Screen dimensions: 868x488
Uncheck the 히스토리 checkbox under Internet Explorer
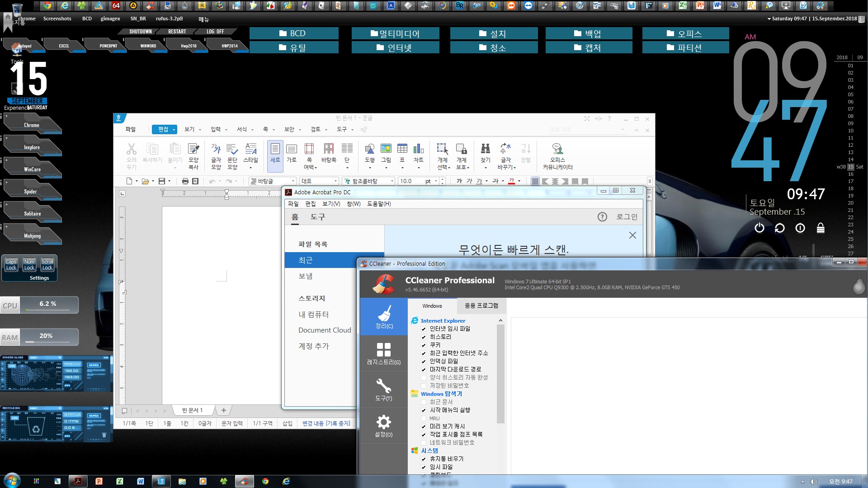[424, 337]
